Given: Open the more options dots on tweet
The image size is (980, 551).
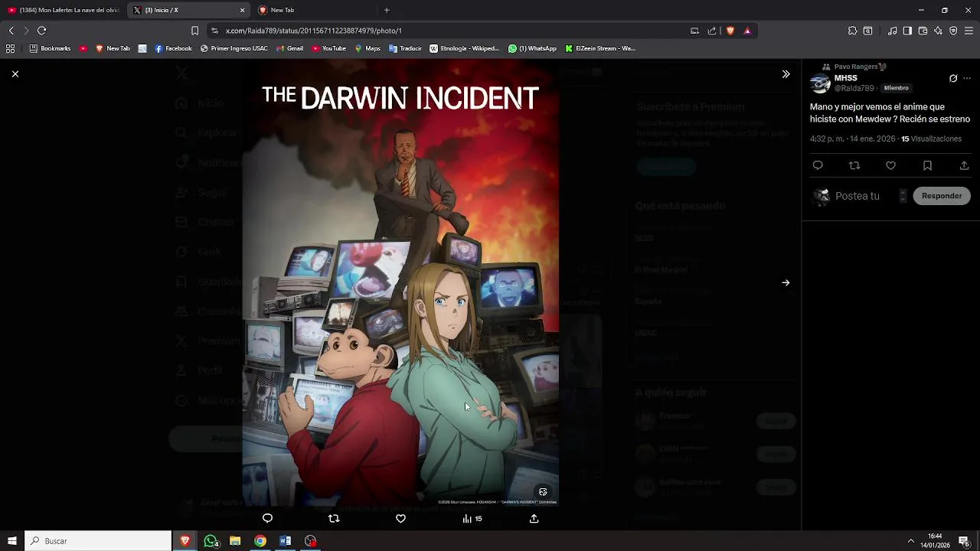Looking at the screenshot, I should pos(967,78).
